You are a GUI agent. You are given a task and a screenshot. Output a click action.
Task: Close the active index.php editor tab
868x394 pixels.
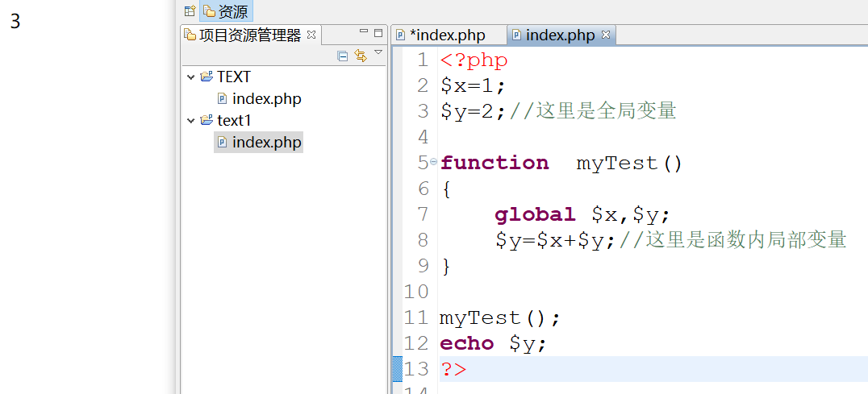tap(606, 35)
